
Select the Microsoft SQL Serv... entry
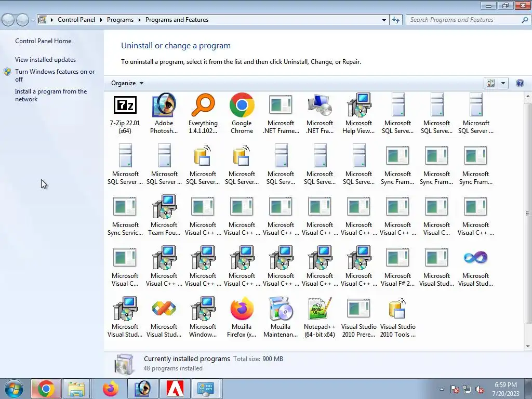coord(281,165)
